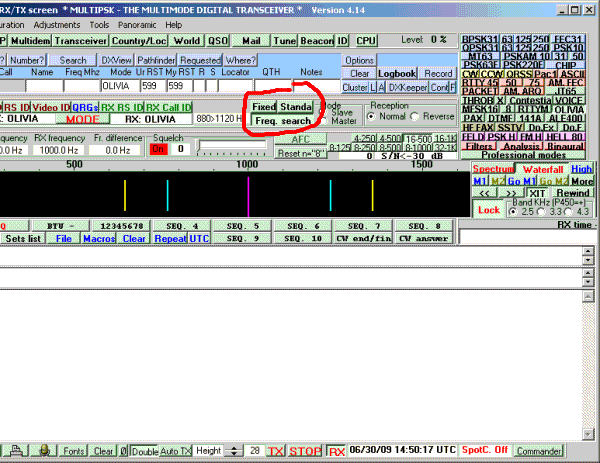The height and width of the screenshot is (463, 600).
Task: Click the Beacon button
Action: pos(317,41)
